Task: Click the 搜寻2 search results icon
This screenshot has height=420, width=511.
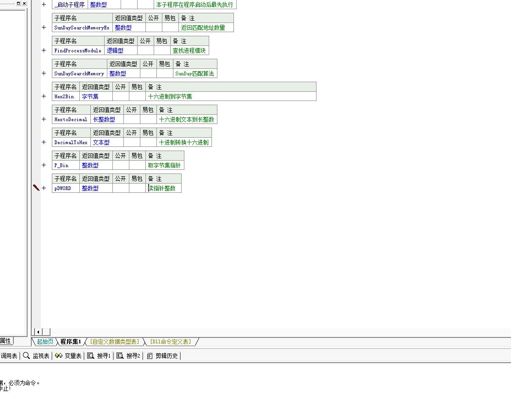Action: [x=120, y=356]
